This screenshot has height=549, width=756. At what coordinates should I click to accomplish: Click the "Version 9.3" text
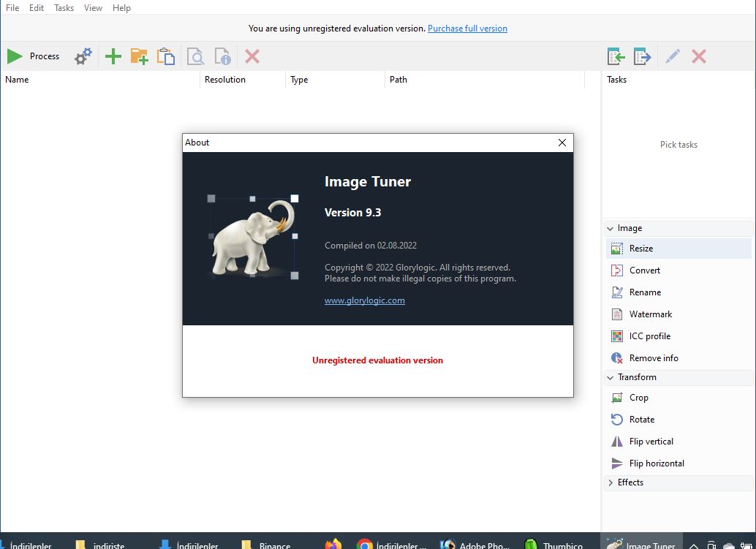tap(353, 213)
